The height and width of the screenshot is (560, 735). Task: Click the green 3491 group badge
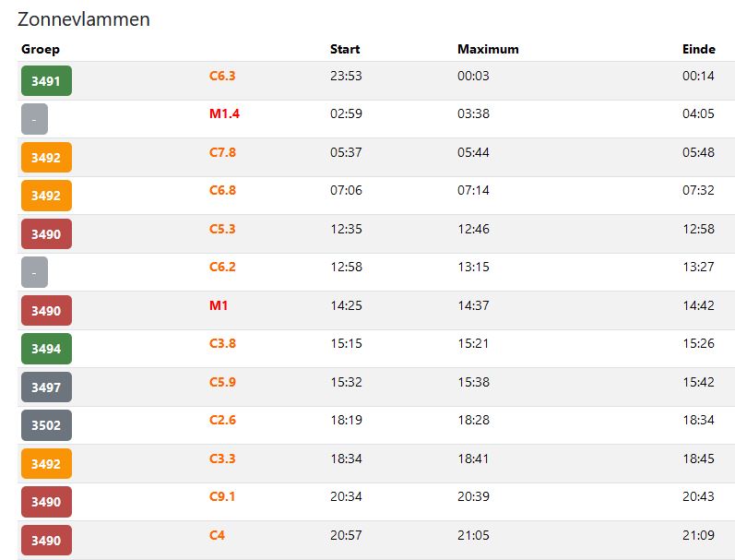(x=45, y=81)
